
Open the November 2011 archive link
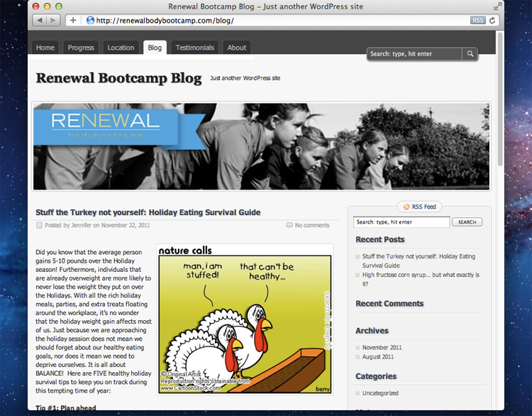pos(382,347)
